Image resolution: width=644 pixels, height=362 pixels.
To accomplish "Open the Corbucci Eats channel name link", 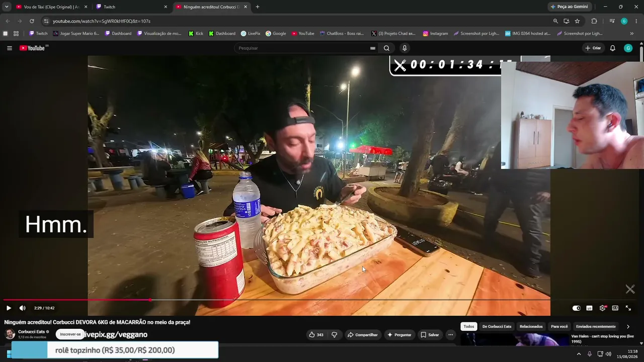I will click(x=31, y=332).
